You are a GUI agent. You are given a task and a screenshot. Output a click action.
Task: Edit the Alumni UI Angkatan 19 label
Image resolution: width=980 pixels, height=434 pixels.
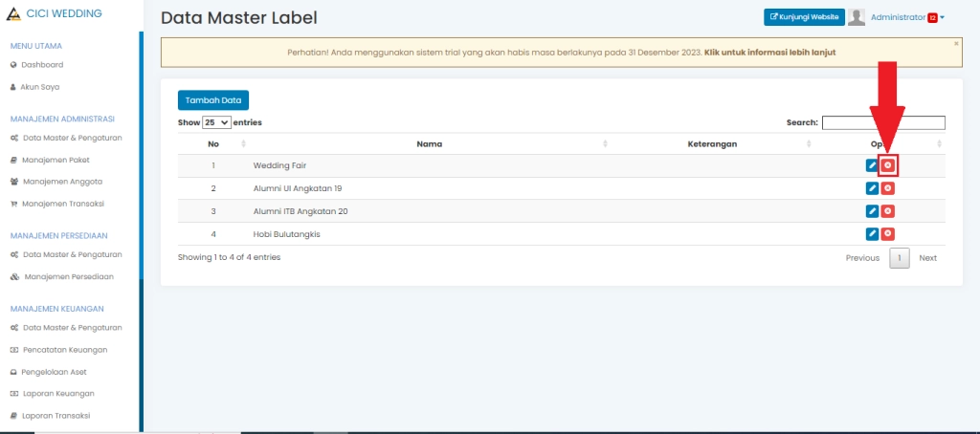pyautogui.click(x=872, y=188)
